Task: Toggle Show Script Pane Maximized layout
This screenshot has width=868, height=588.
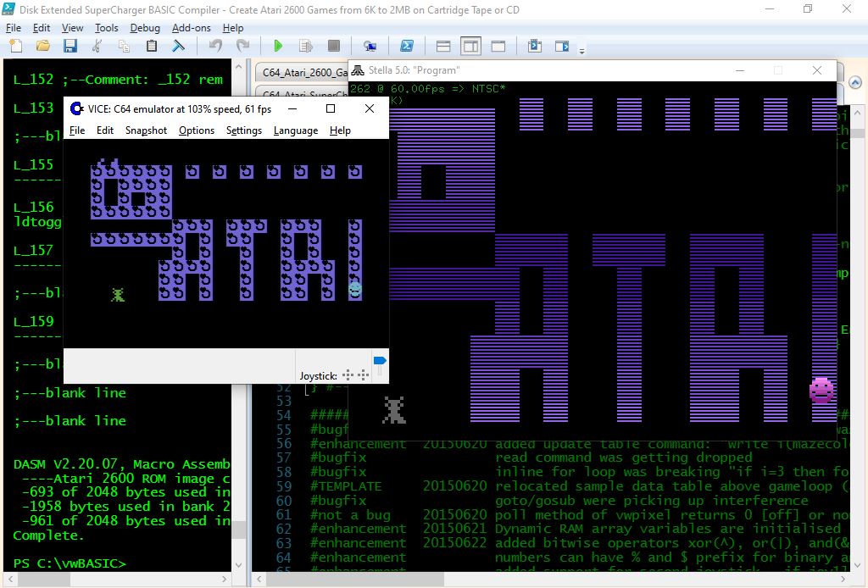Action: pos(498,46)
